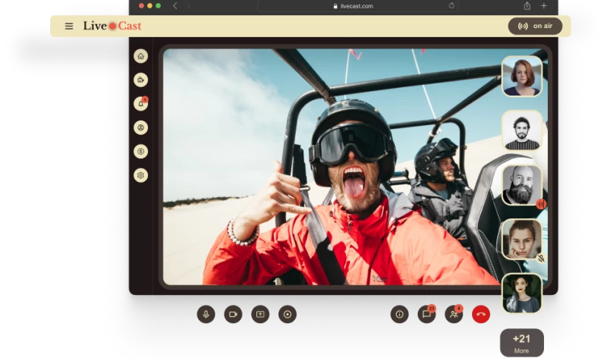End call with red hang-up button
Image resolution: width=607 pixels, height=364 pixels.
(x=481, y=314)
